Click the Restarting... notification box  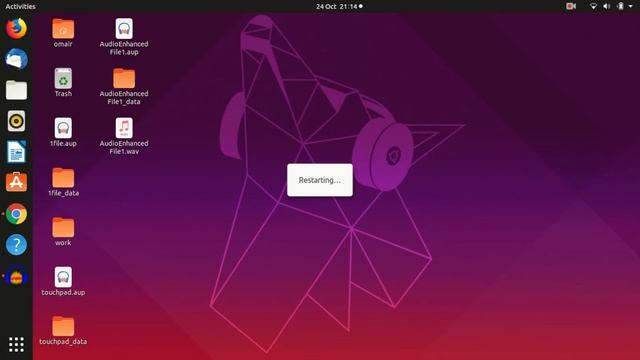320,180
